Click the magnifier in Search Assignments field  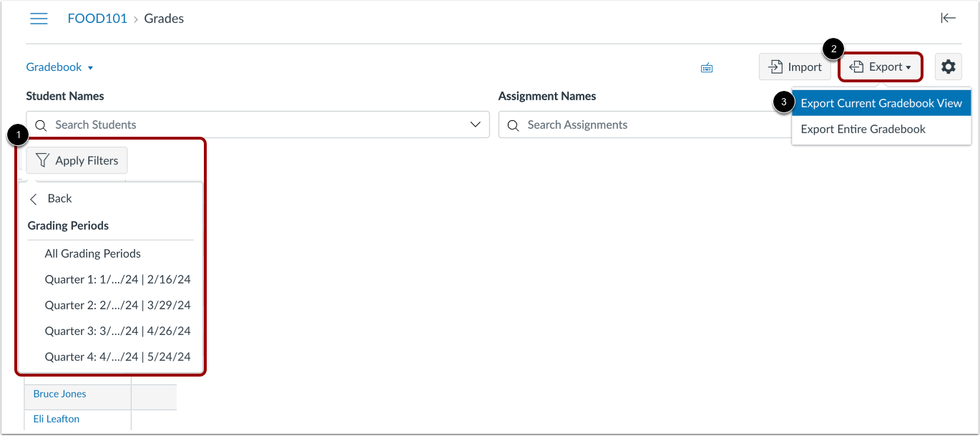click(513, 125)
